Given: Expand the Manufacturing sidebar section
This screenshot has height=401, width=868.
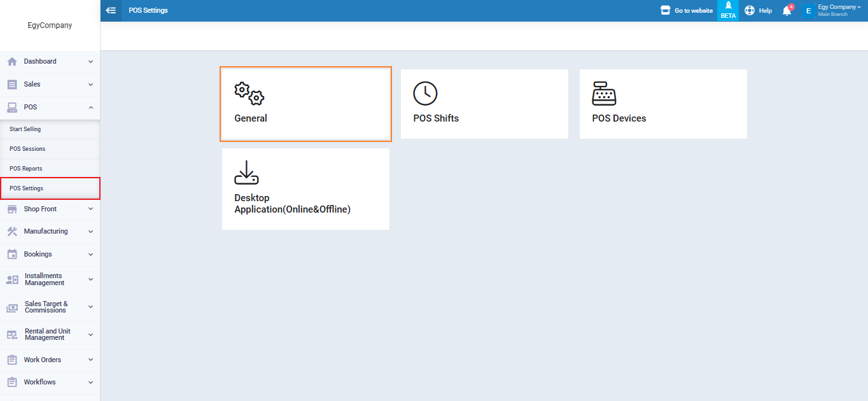Looking at the screenshot, I should pos(46,232).
